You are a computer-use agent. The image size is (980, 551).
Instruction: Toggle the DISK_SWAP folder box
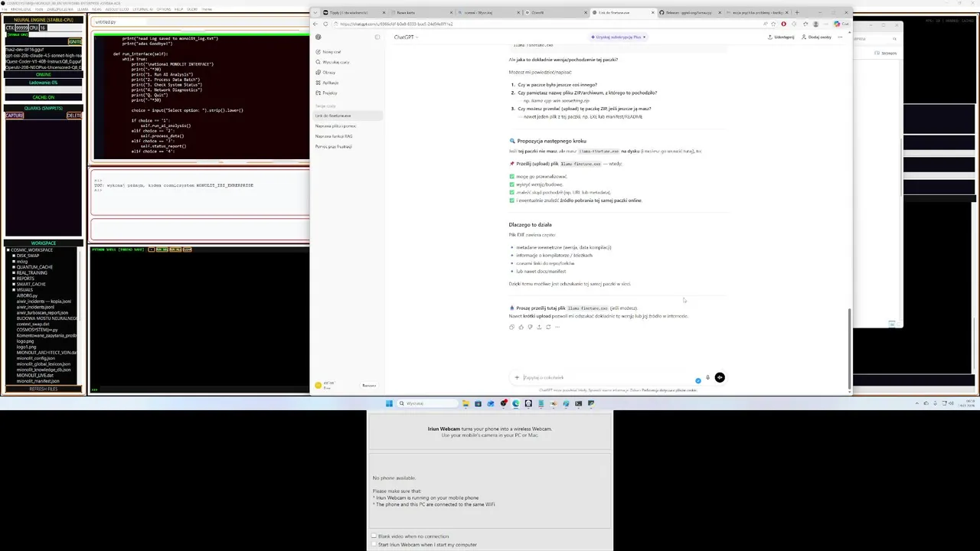pyautogui.click(x=14, y=256)
